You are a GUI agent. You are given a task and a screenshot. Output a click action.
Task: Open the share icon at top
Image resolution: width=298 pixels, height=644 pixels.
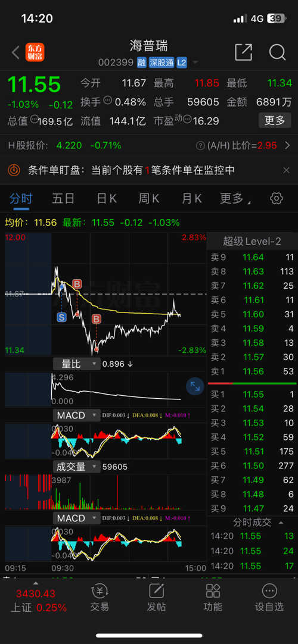click(243, 52)
